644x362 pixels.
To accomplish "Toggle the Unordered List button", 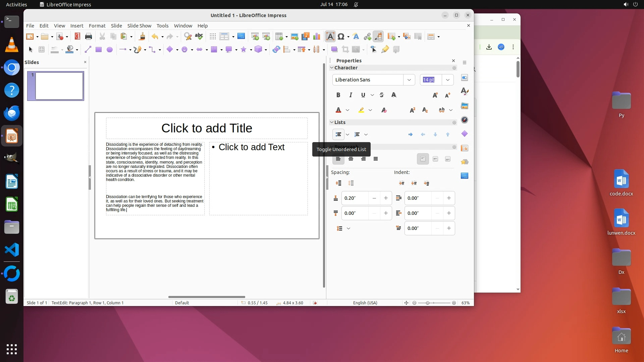I will pos(338,134).
